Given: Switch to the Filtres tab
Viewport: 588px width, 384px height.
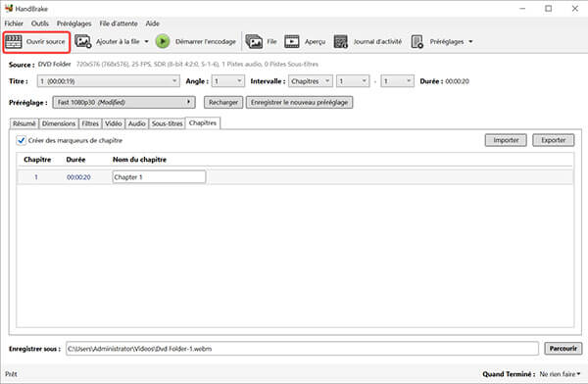Looking at the screenshot, I should click(90, 123).
